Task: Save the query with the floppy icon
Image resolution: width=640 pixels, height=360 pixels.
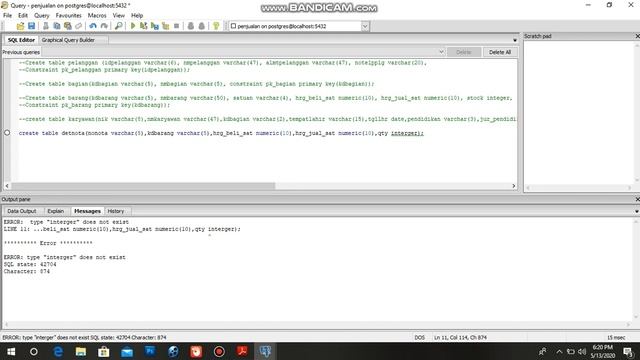Action: click(x=31, y=26)
